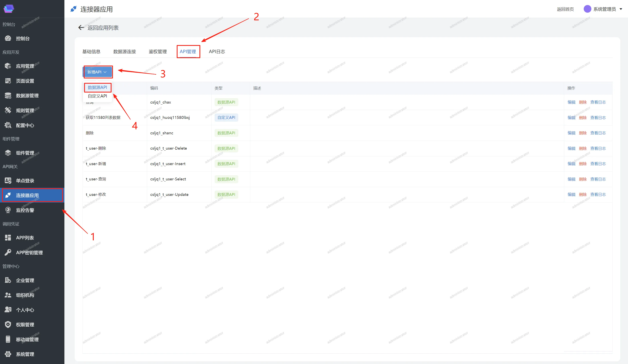Screen dimensions: 628x364
Task: Click the 移动端管理 phone icon
Action: pyautogui.click(x=8, y=339)
